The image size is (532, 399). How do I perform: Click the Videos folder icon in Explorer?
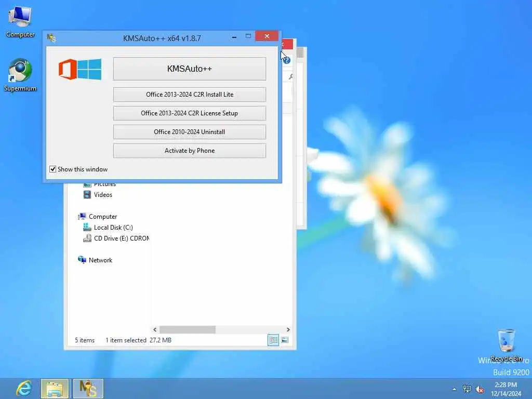[x=87, y=195]
